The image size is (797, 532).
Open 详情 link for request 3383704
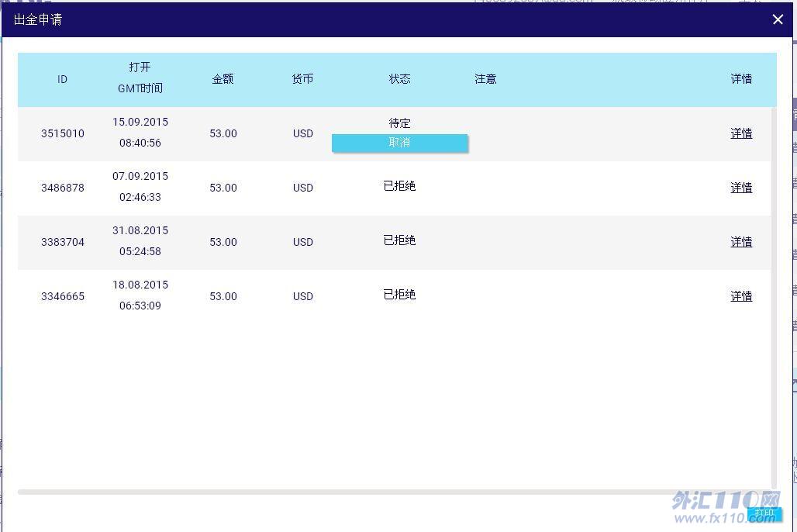click(741, 242)
